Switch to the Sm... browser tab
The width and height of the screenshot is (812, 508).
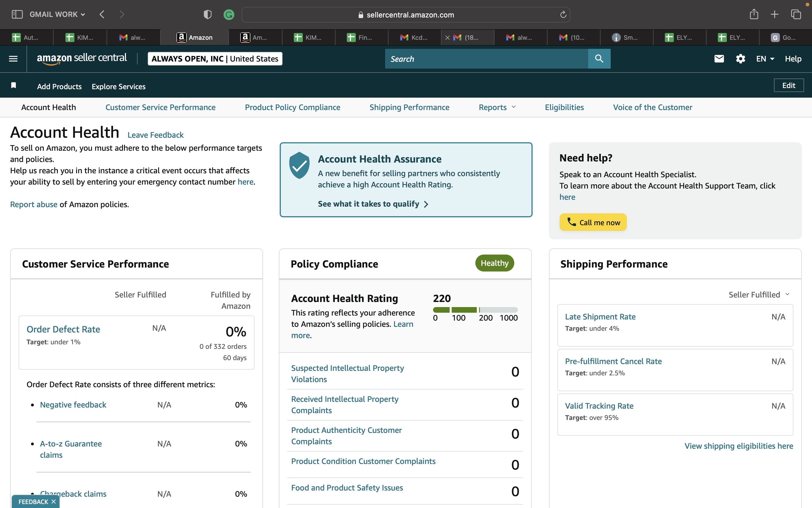pyautogui.click(x=627, y=38)
